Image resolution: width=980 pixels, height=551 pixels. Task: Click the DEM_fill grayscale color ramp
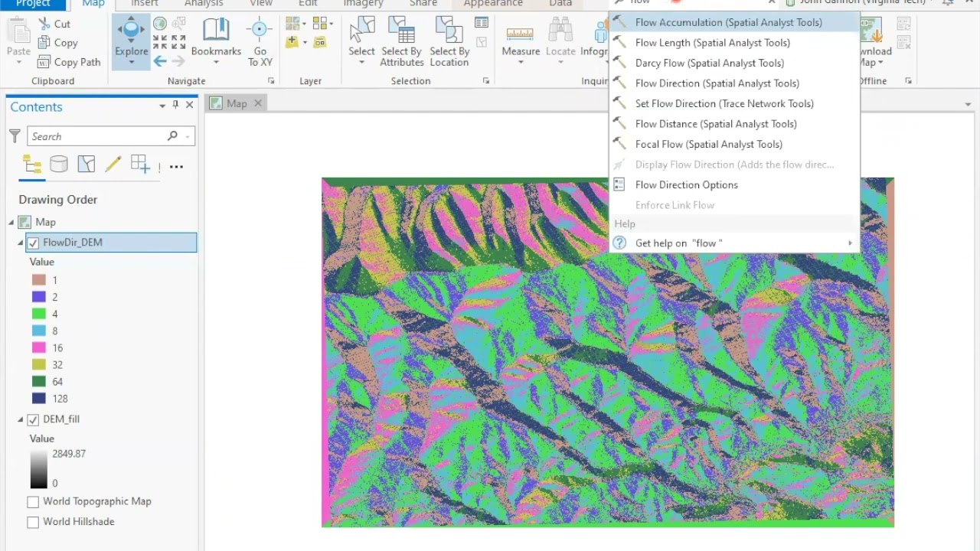tap(38, 469)
